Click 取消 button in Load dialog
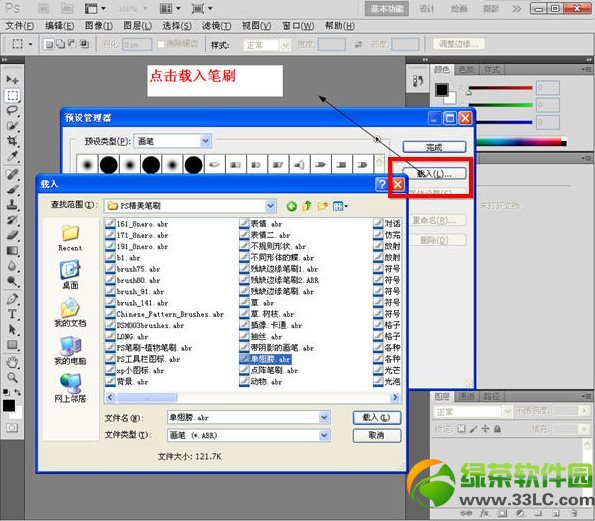The height and width of the screenshot is (521, 595). click(376, 435)
